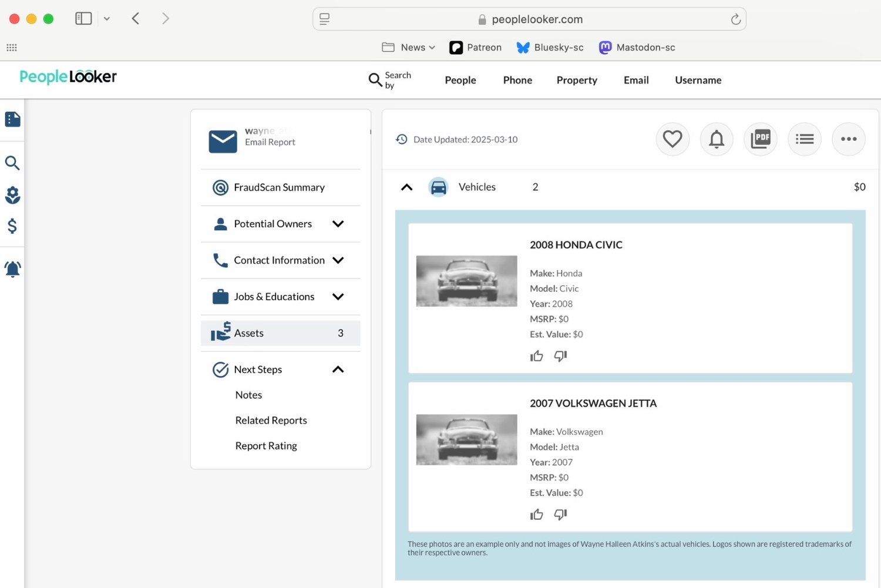Screen dimensions: 881x588
Task: Click the 'Year: 2008' line
Action: [552, 304]
